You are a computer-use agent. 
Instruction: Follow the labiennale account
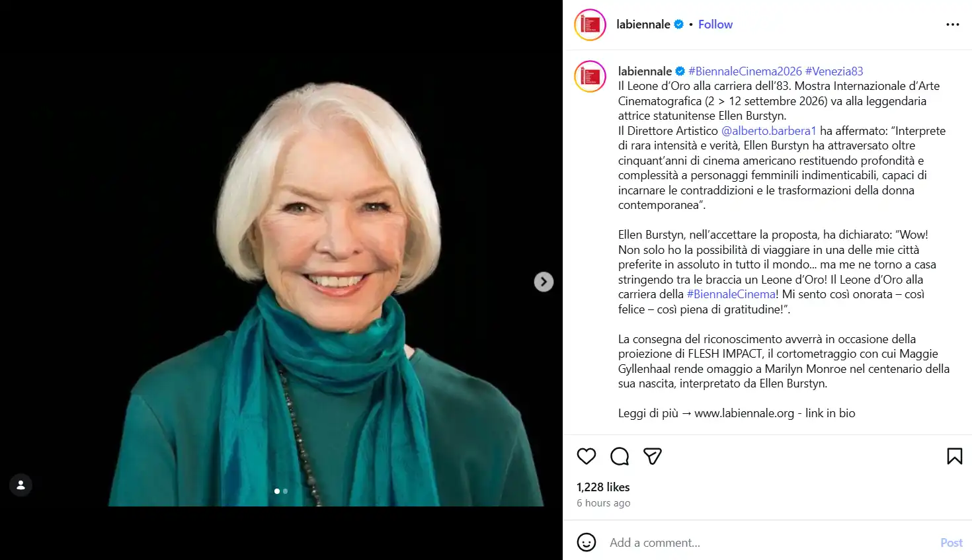(715, 24)
